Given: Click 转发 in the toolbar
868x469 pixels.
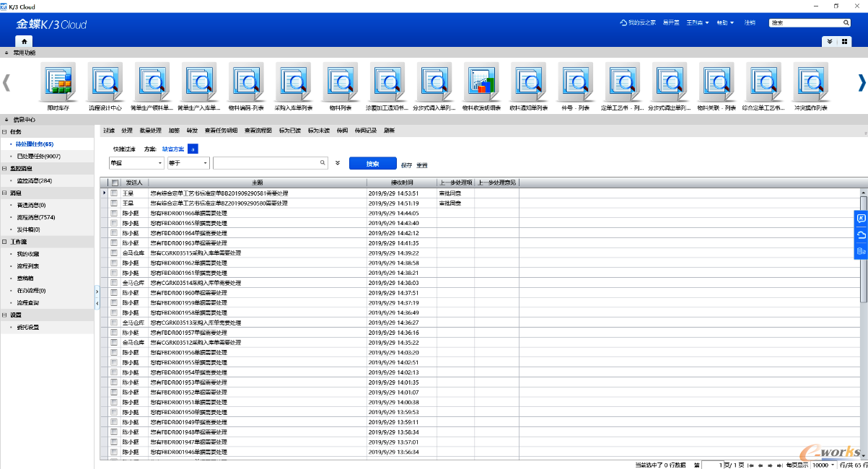Looking at the screenshot, I should pyautogui.click(x=192, y=131).
